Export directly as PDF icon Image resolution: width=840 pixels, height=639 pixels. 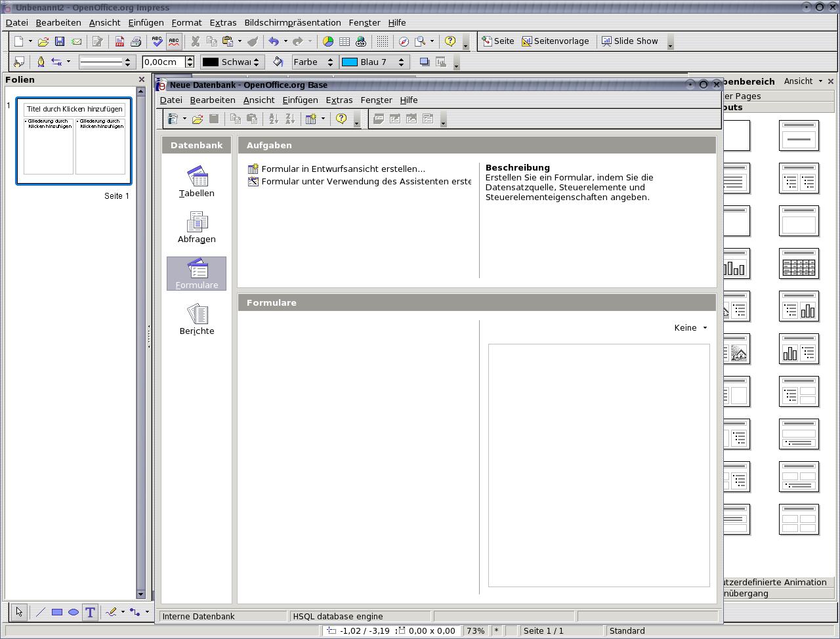click(119, 41)
